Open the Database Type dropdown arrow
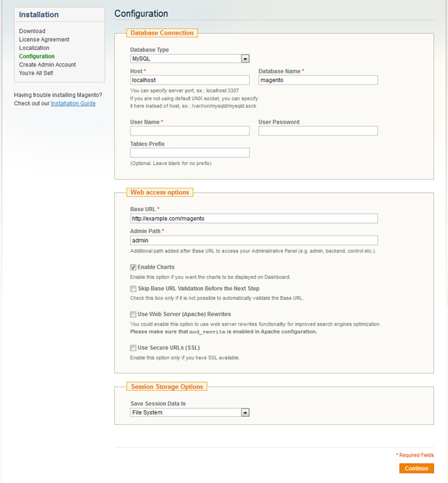Image resolution: width=448 pixels, height=483 pixels. (245, 58)
